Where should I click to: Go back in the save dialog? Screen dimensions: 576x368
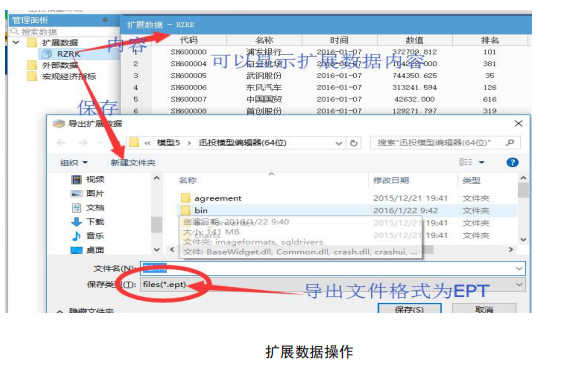(x=61, y=143)
